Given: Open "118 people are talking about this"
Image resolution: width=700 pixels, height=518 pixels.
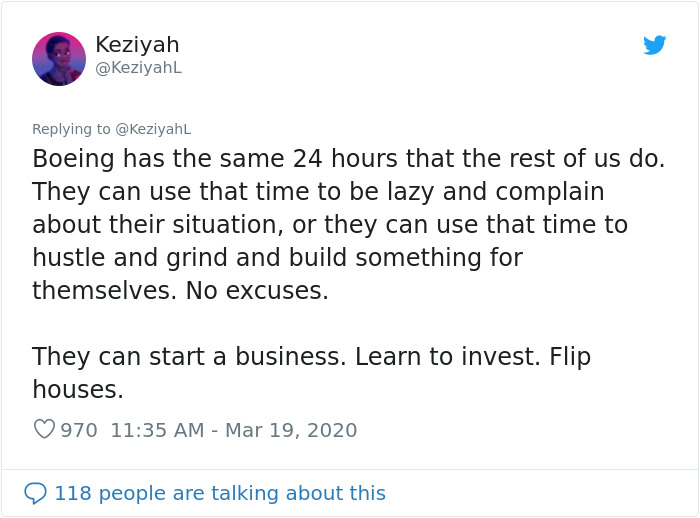Looking at the screenshot, I should 219,493.
